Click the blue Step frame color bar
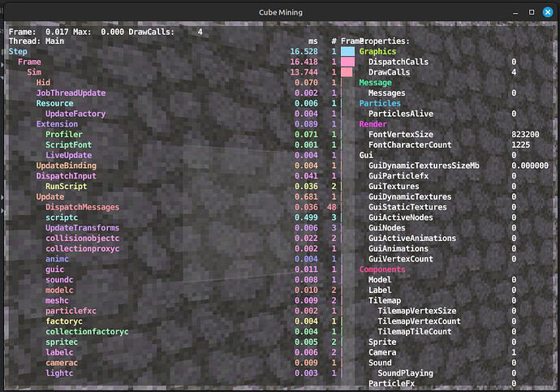 pyautogui.click(x=347, y=51)
